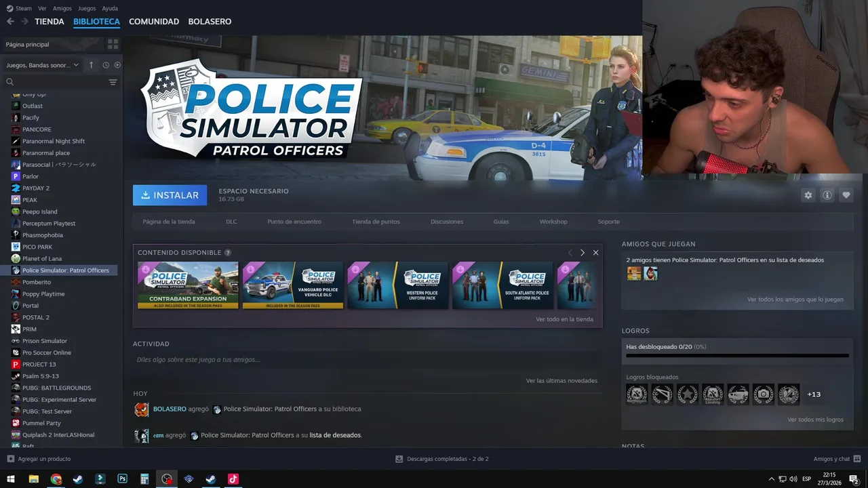The image size is (868, 488).
Task: Click Agregar un producto
Action: (x=39, y=459)
